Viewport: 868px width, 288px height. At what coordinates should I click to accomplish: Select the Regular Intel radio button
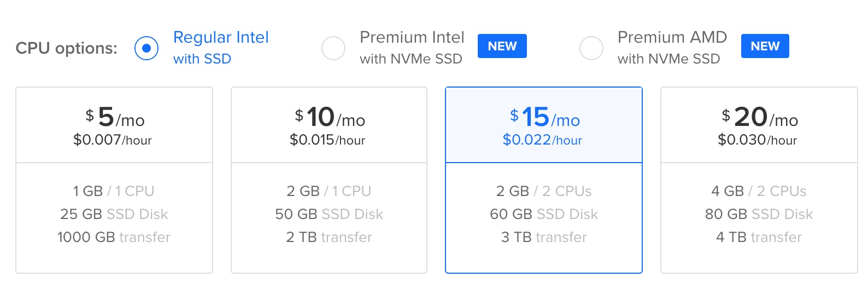(x=146, y=48)
